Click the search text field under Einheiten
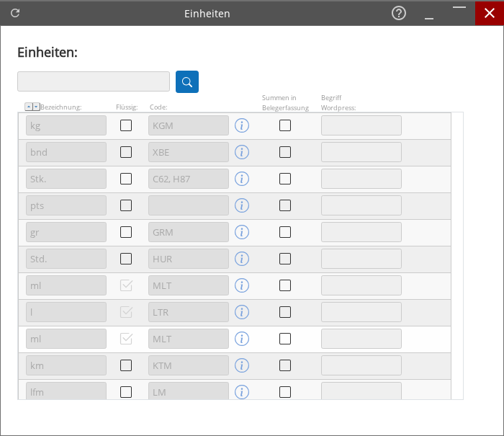The width and height of the screenshot is (504, 436). click(x=94, y=81)
